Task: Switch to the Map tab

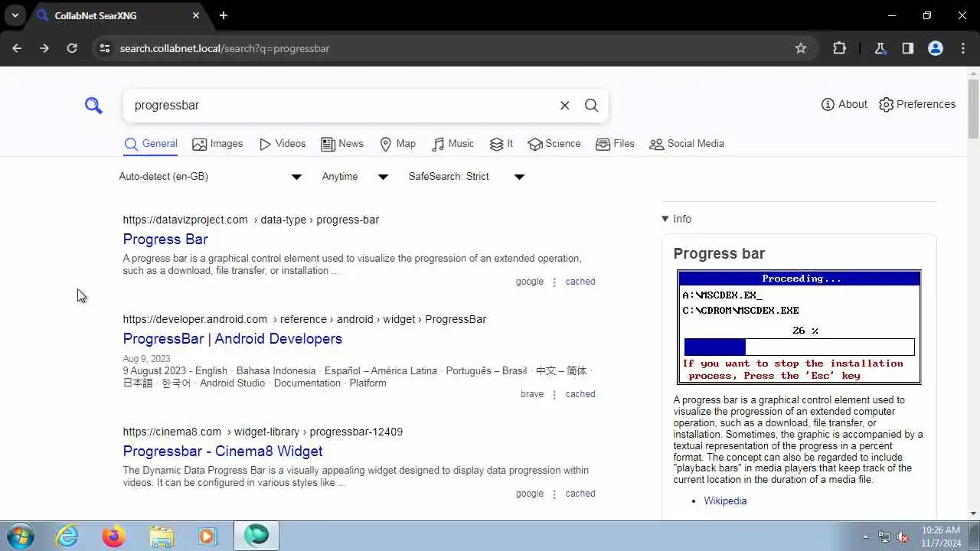Action: point(398,144)
